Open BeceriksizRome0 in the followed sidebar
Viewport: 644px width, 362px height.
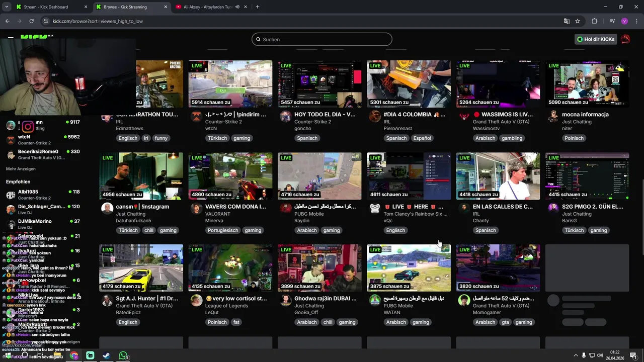[x=43, y=154]
